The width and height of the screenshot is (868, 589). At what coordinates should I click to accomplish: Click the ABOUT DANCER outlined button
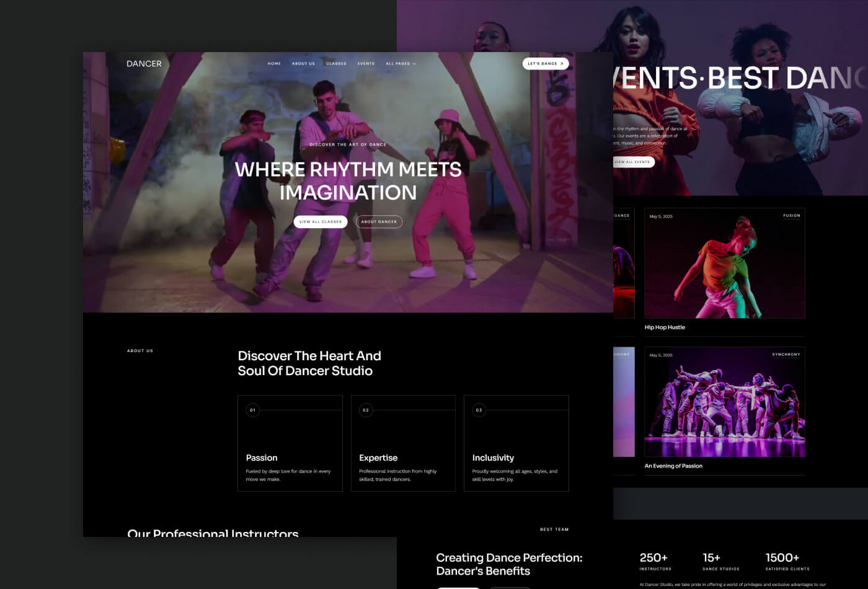pos(379,221)
